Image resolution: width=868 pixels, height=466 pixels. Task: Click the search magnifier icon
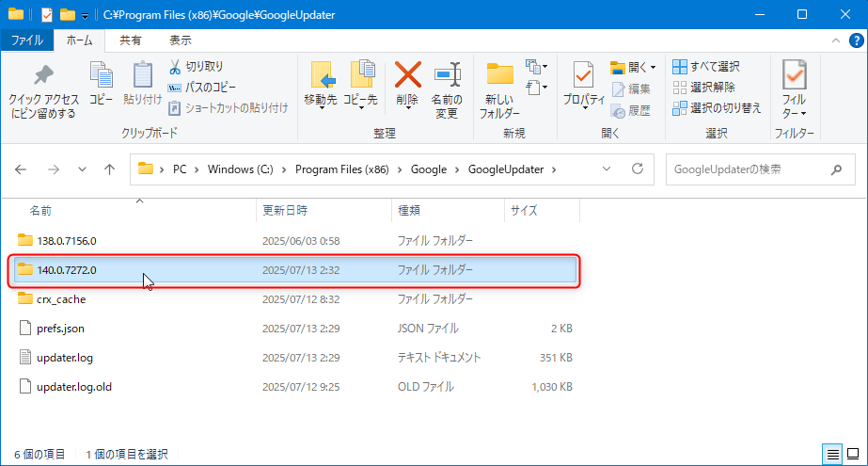[x=836, y=169]
